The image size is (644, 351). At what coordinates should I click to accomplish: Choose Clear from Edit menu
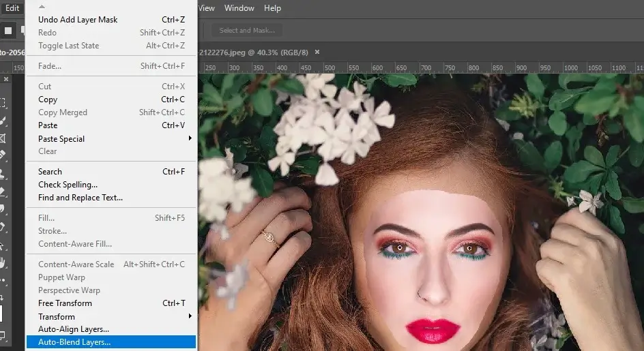coord(111,151)
